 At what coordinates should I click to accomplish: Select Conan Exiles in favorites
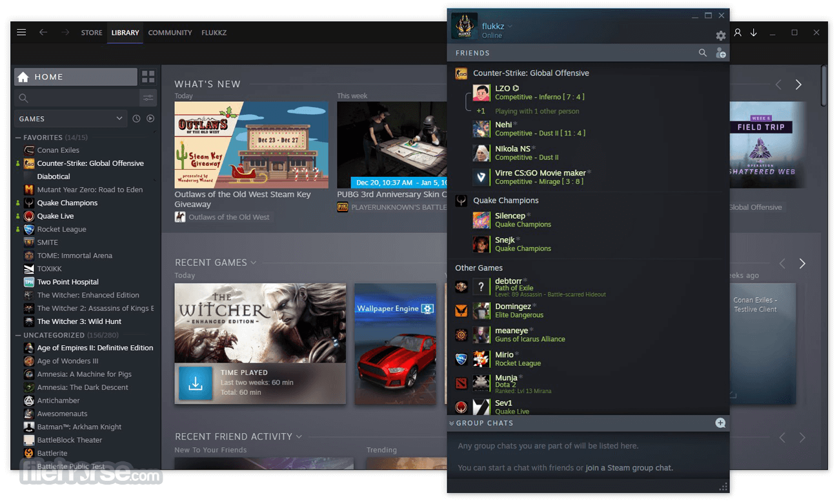coord(58,150)
